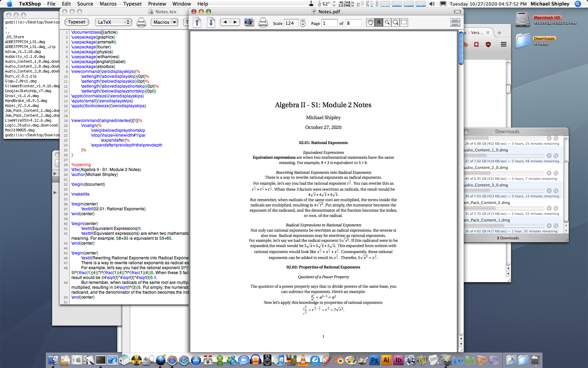This screenshot has width=588, height=368.
Task: Cancel the Jam_Pack_Content_1.dmg download
Action: [549, 226]
